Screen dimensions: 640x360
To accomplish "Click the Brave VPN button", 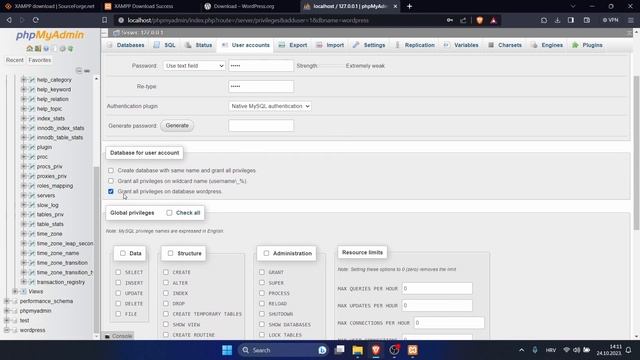I will pos(611,20).
